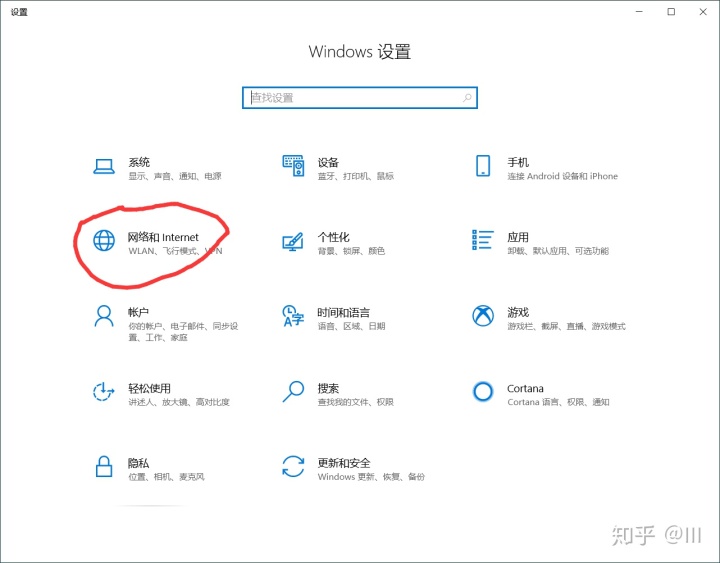Viewport: 720px width, 563px height.
Task: Click the 轻松使用 title text
Action: pyautogui.click(x=149, y=388)
